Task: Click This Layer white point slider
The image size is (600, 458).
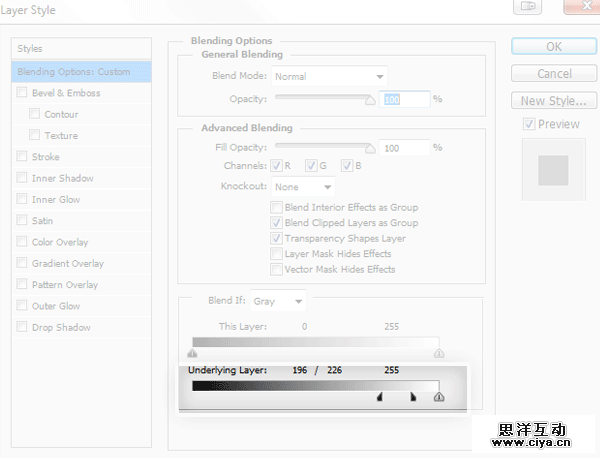Action: [439, 353]
